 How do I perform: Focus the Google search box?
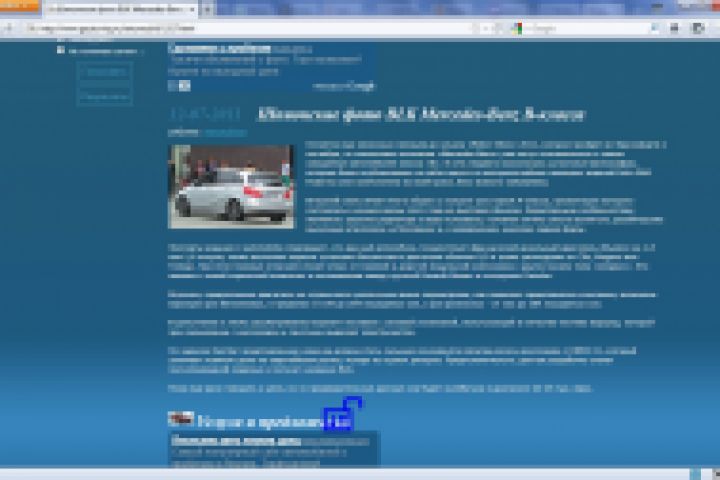(585, 28)
